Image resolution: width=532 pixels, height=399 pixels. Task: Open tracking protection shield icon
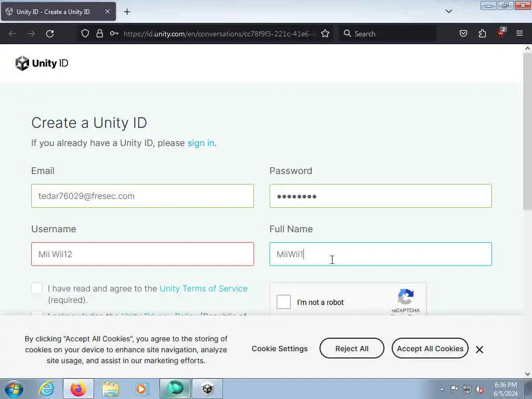point(85,33)
